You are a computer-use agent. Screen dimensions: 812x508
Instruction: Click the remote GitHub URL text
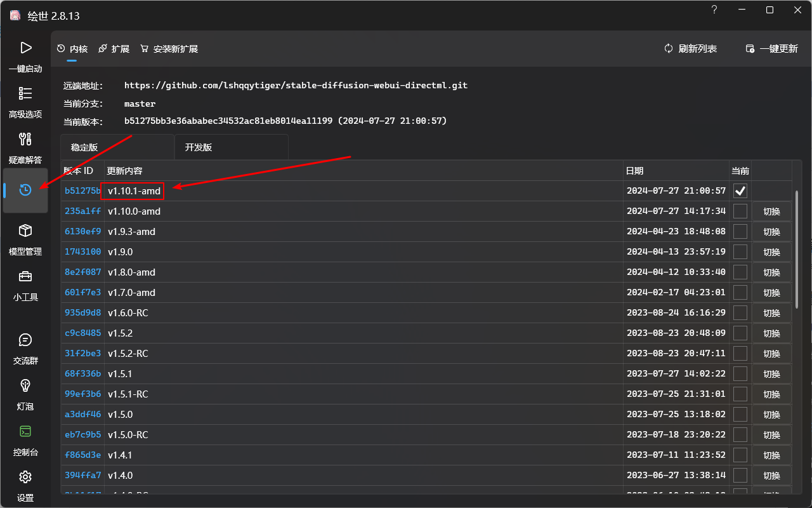[296, 85]
